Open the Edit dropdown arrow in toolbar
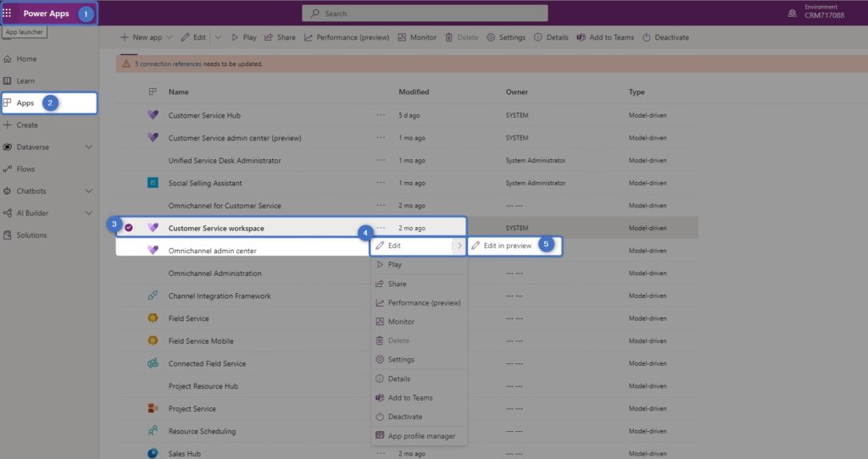 coord(218,37)
